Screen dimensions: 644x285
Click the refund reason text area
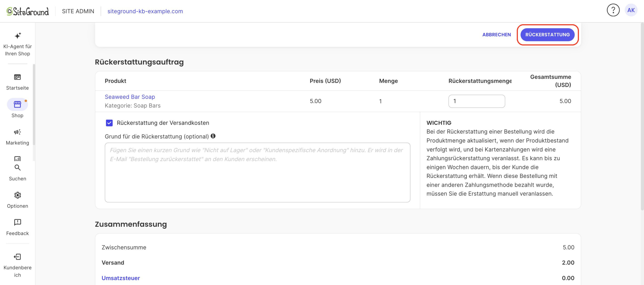pos(257,173)
